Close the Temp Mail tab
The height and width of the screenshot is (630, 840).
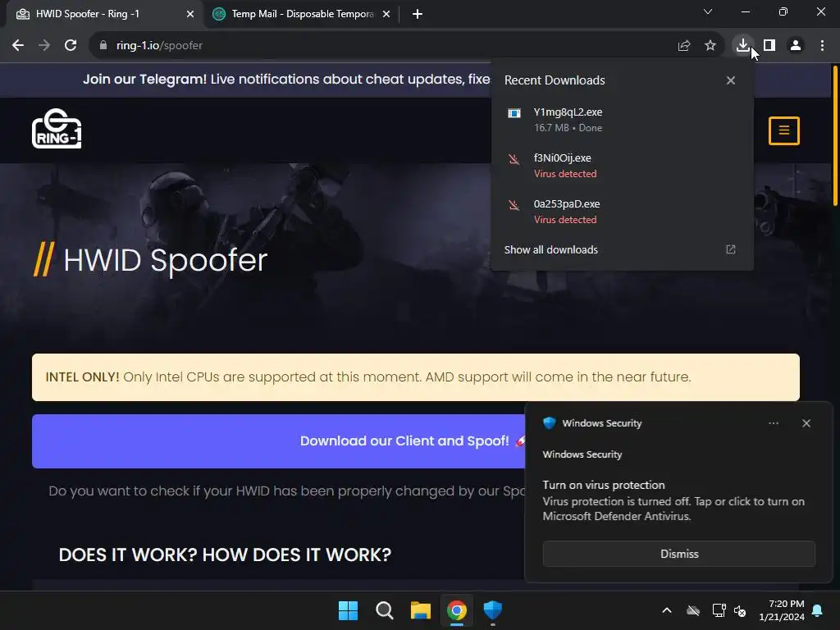(386, 14)
